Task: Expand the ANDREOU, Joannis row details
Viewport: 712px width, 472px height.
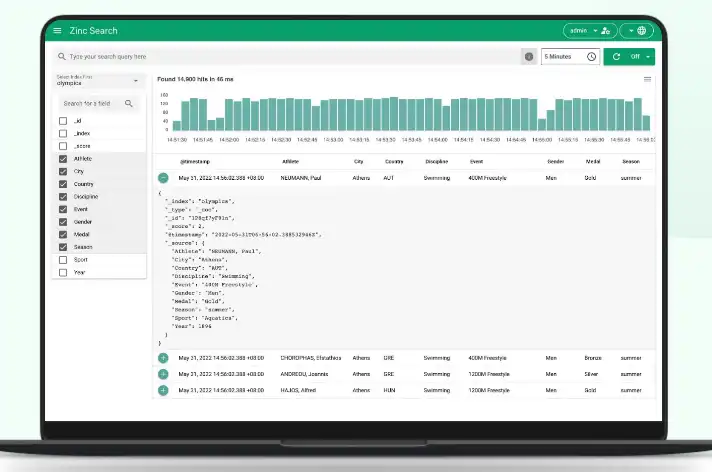Action: 163,374
